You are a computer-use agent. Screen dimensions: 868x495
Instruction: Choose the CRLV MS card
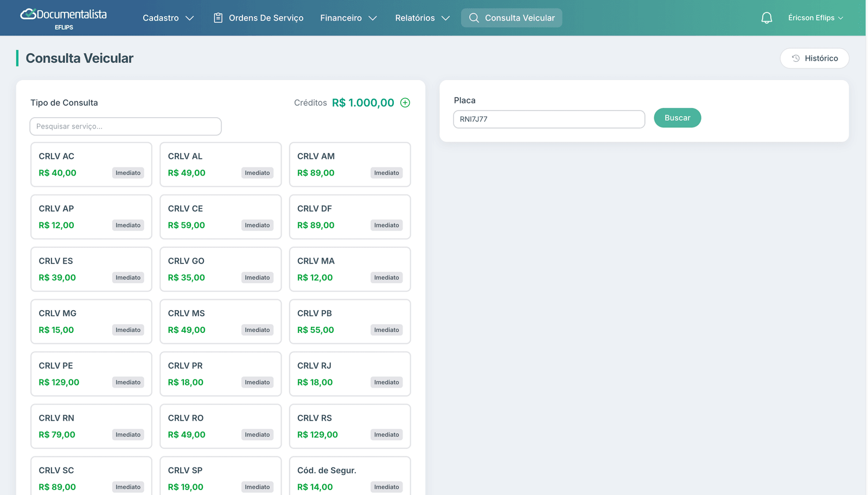point(221,322)
